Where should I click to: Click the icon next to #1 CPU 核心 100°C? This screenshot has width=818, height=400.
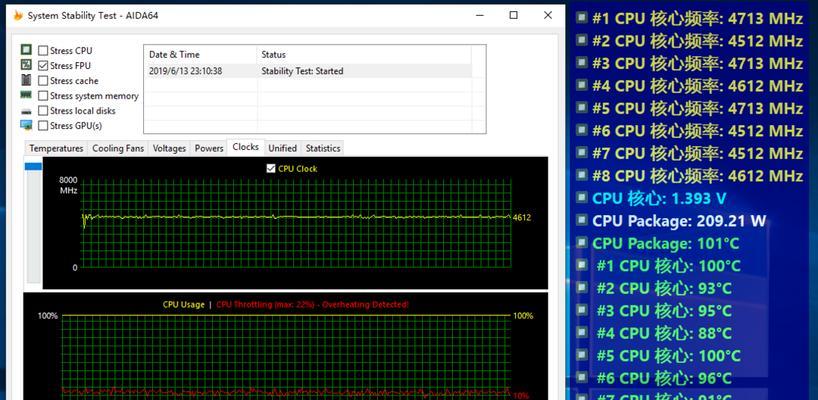(x=582, y=264)
